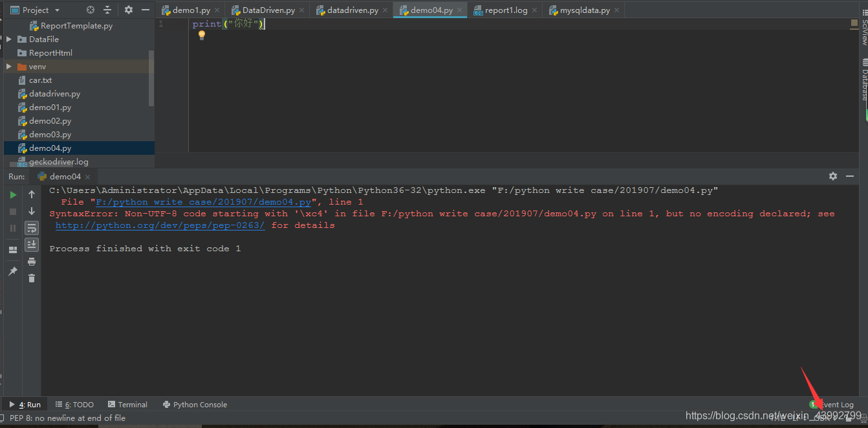Pin the demo04 run tab

click(x=13, y=271)
